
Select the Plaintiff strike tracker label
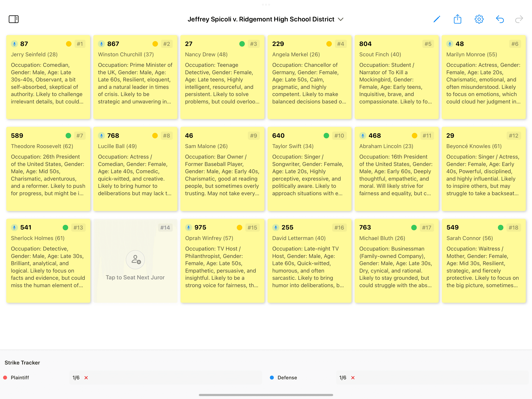point(20,378)
